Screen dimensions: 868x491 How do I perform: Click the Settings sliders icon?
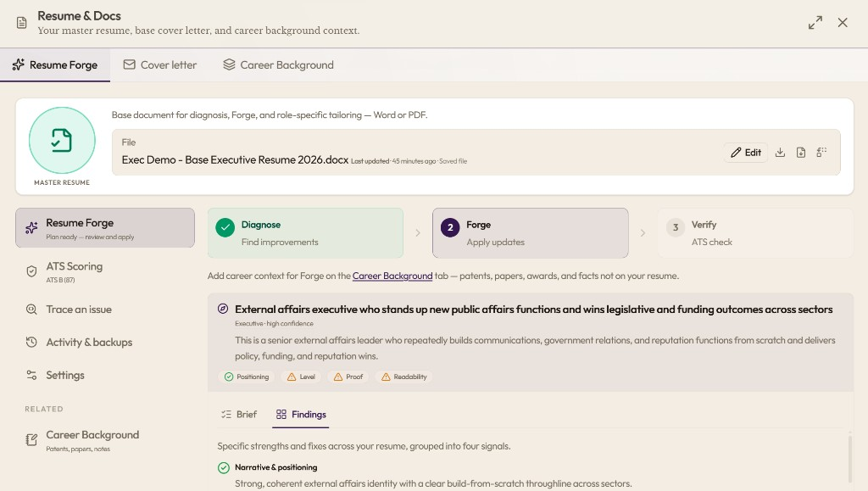[31, 375]
